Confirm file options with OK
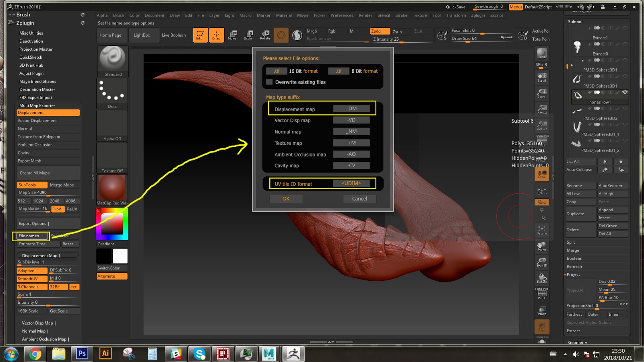This screenshot has width=644, height=362. pos(286,199)
